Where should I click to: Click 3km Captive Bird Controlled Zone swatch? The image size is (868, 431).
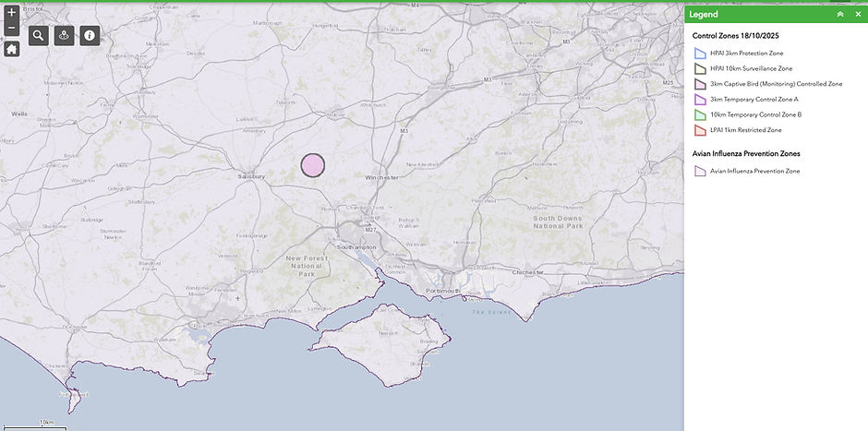pyautogui.click(x=700, y=84)
